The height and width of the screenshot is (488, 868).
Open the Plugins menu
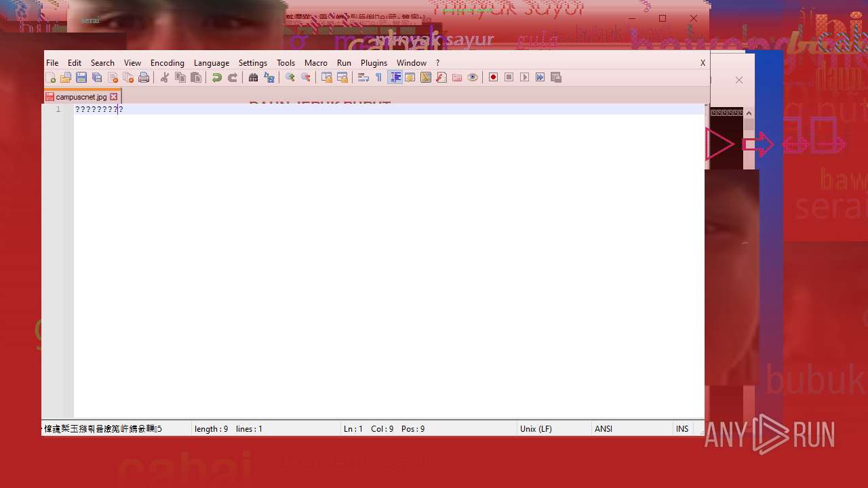pos(374,62)
